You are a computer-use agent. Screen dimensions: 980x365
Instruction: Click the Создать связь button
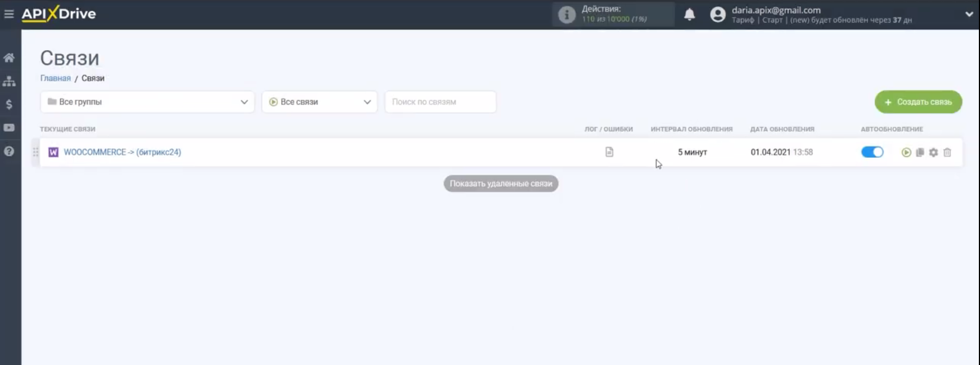coord(918,102)
